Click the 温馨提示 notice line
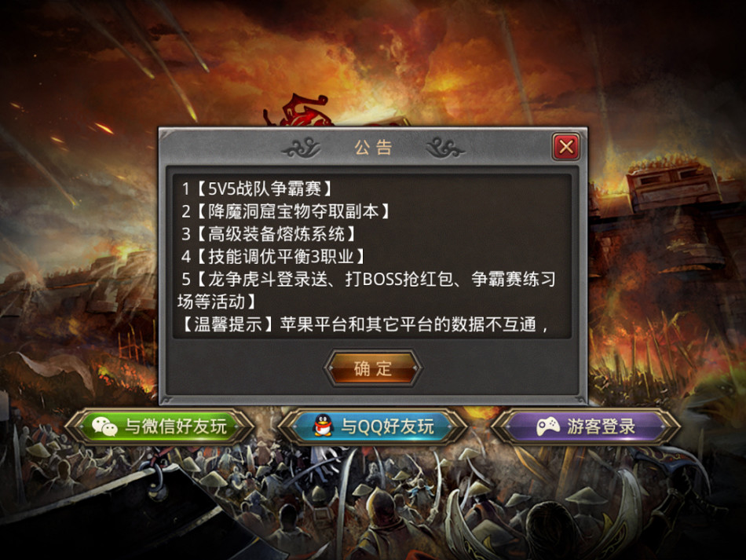Viewport: 746px width, 560px height. click(364, 324)
